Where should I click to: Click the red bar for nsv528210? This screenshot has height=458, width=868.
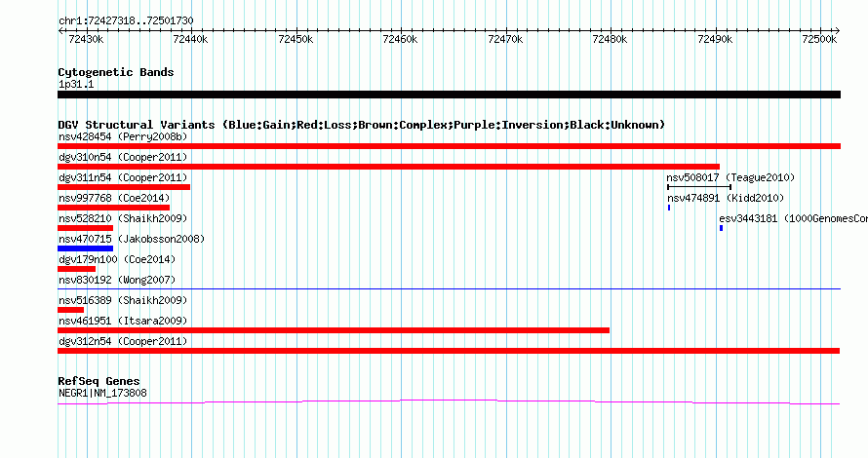click(85, 228)
